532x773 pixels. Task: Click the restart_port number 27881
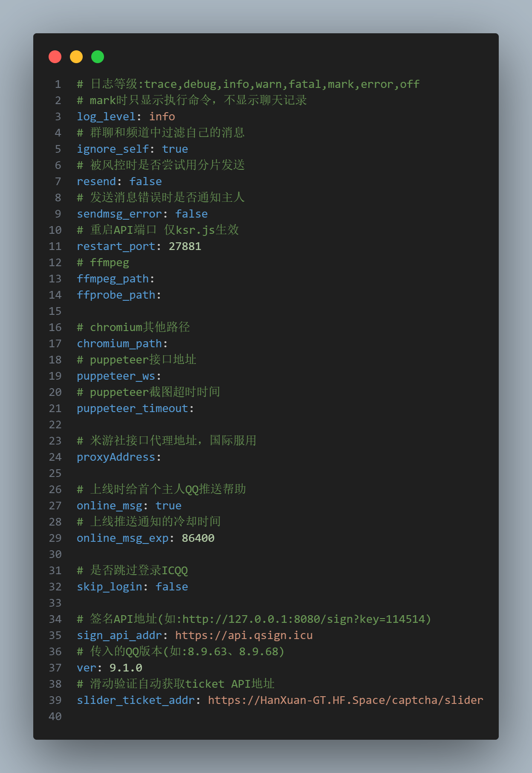(x=185, y=246)
